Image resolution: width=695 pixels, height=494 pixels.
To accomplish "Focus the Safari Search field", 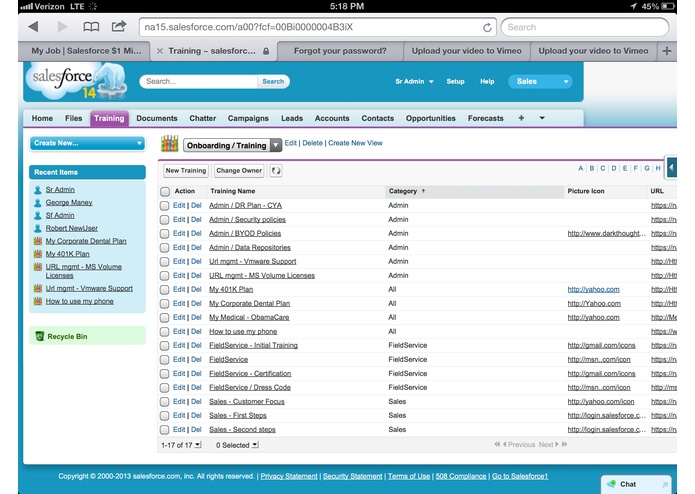I will tap(585, 27).
